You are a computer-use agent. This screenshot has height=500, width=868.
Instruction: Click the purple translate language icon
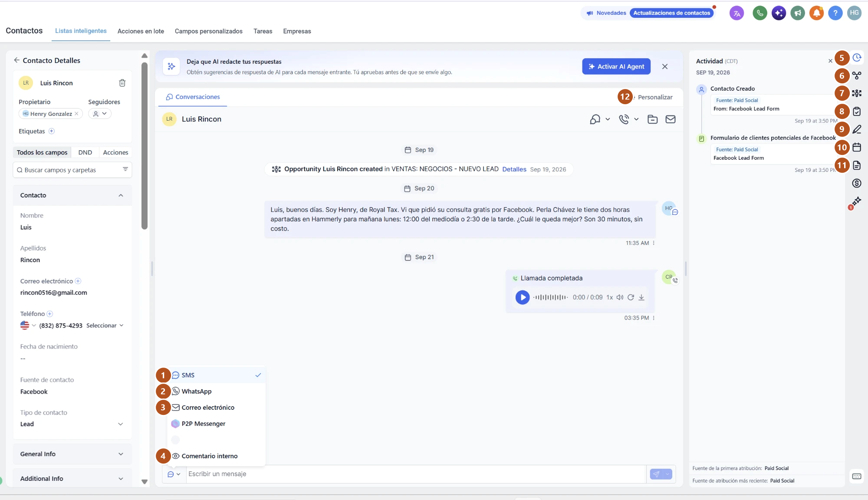[x=736, y=13]
